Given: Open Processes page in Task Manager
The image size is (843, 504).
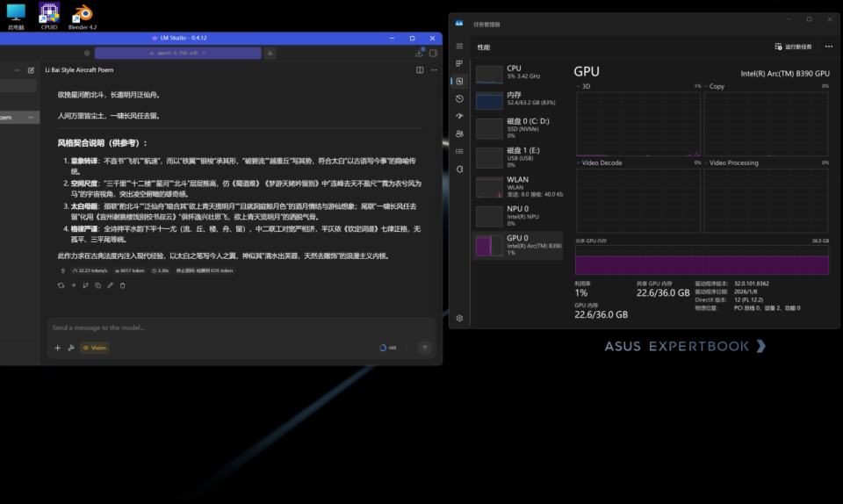Looking at the screenshot, I should click(x=459, y=63).
